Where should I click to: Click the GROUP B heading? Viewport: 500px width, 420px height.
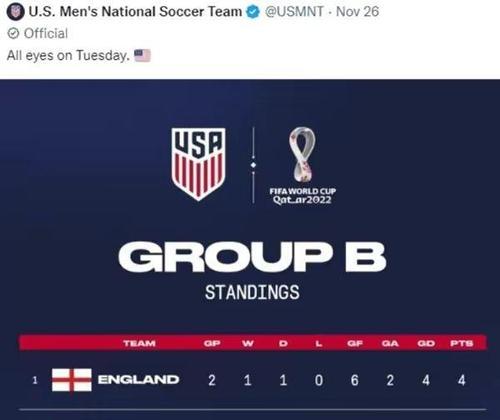click(252, 256)
